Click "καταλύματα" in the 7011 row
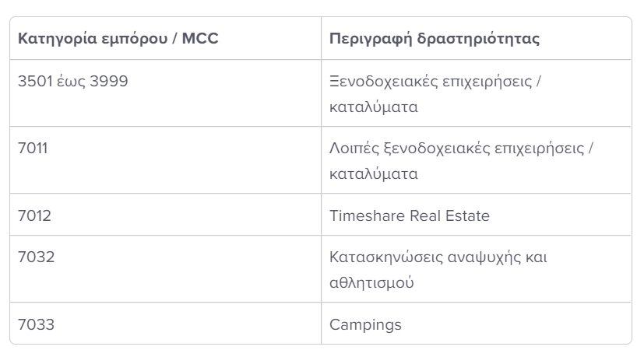The height and width of the screenshot is (364, 637). coord(374,173)
